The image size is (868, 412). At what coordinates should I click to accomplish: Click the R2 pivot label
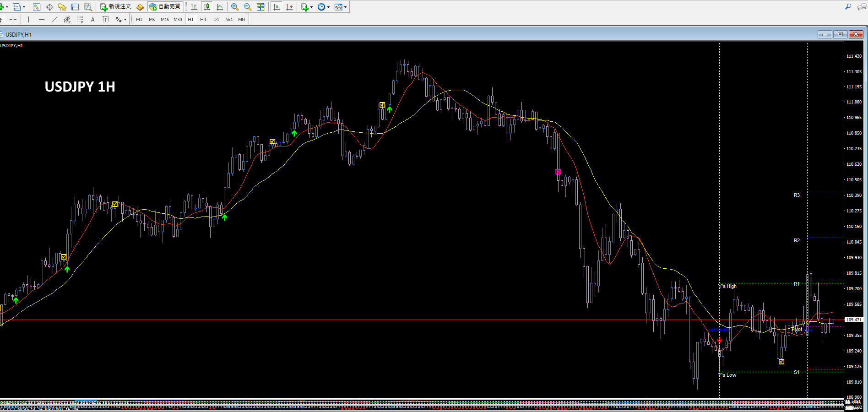[797, 240]
